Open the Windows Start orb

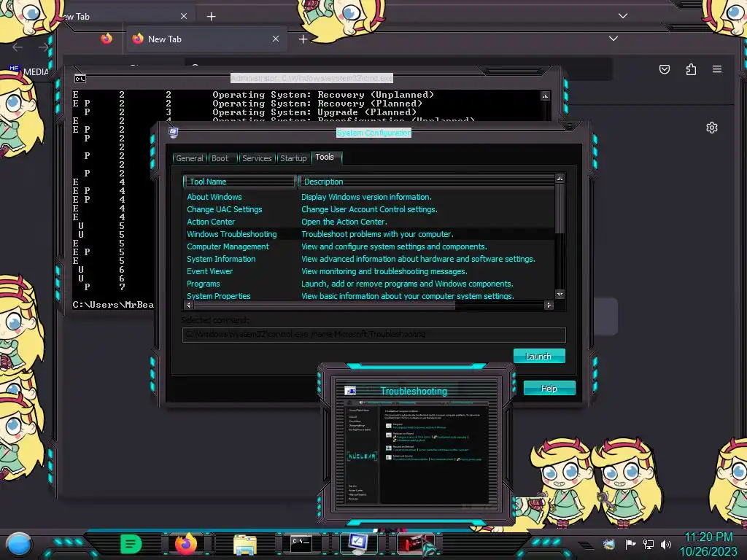point(19,544)
